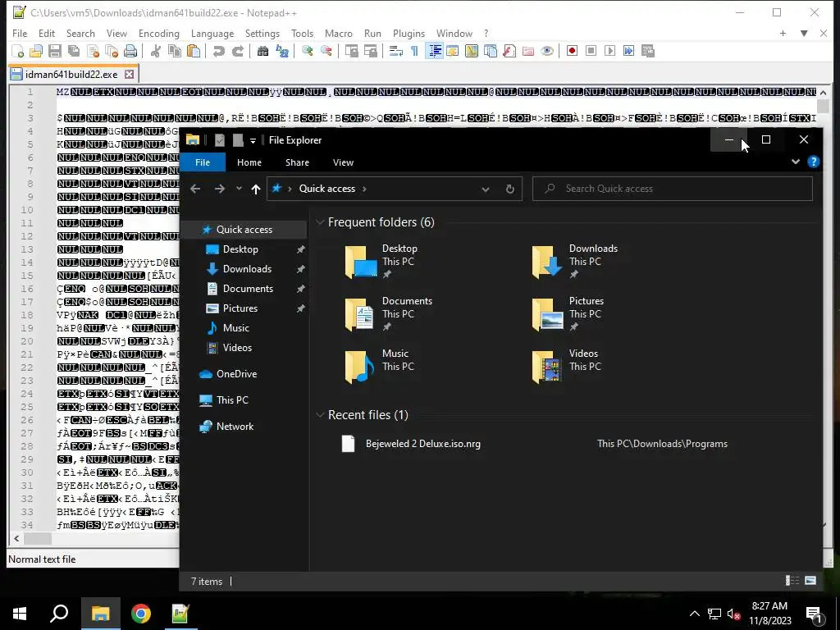Open Notepad++ Plugins menu

pos(409,33)
